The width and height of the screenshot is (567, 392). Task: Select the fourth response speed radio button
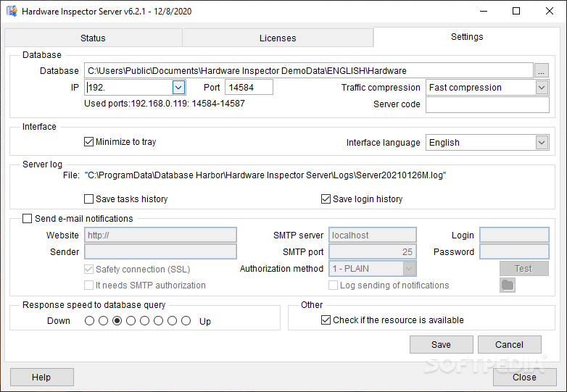tap(131, 321)
